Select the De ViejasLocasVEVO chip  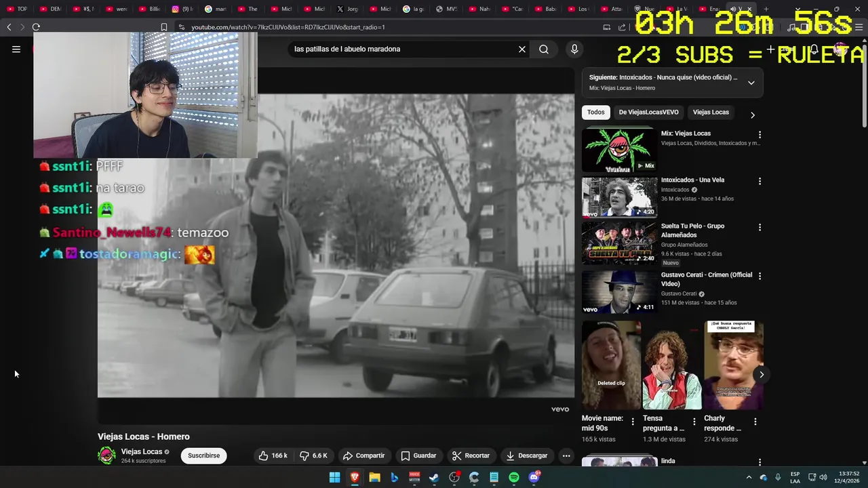(x=648, y=112)
